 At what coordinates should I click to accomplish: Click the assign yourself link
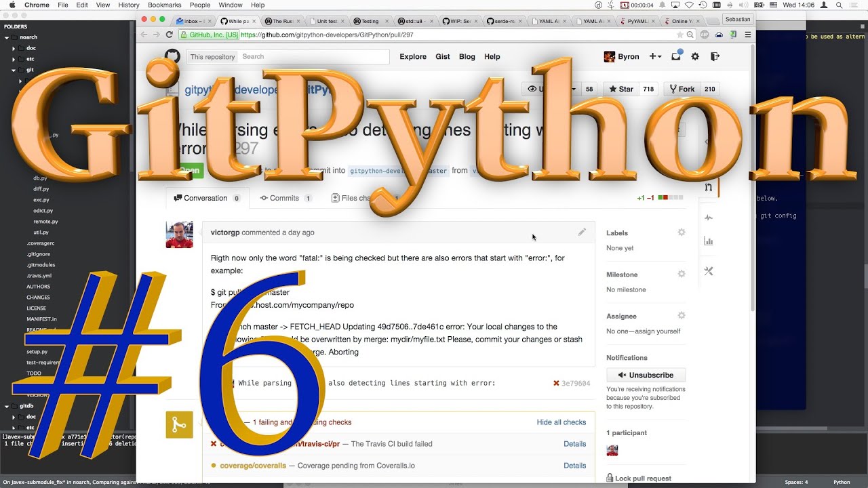coord(644,331)
